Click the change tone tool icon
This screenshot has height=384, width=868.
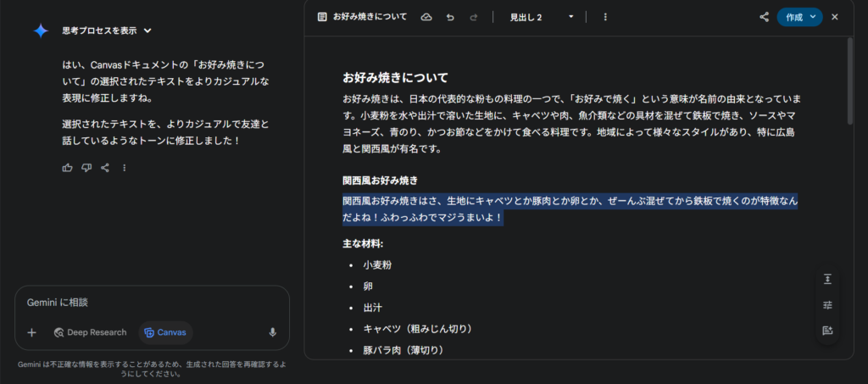pyautogui.click(x=827, y=305)
